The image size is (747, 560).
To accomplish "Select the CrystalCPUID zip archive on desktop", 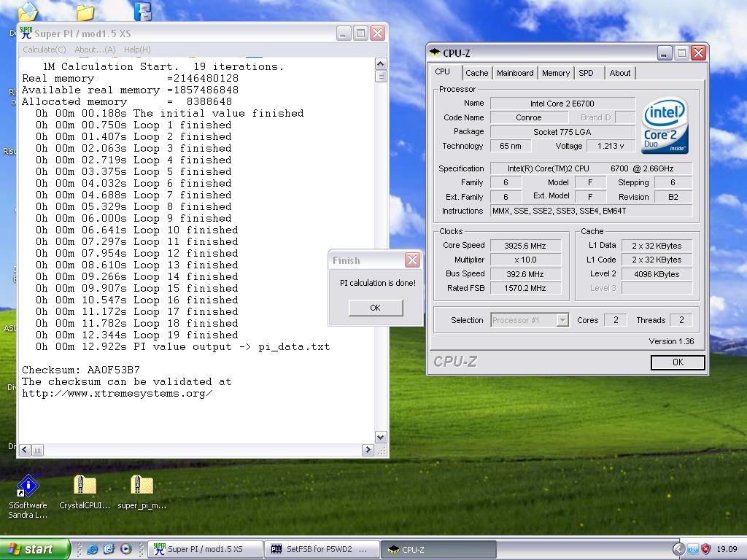I will tap(85, 492).
